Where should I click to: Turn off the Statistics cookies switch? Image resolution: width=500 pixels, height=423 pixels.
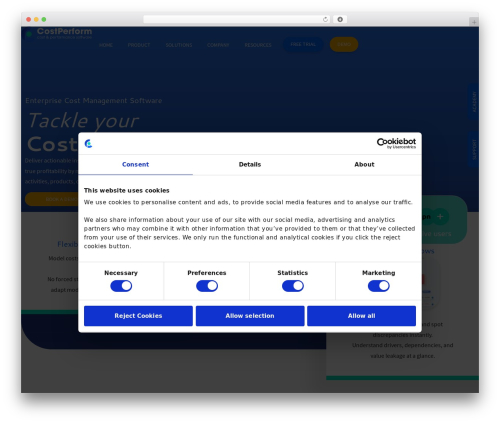(293, 286)
